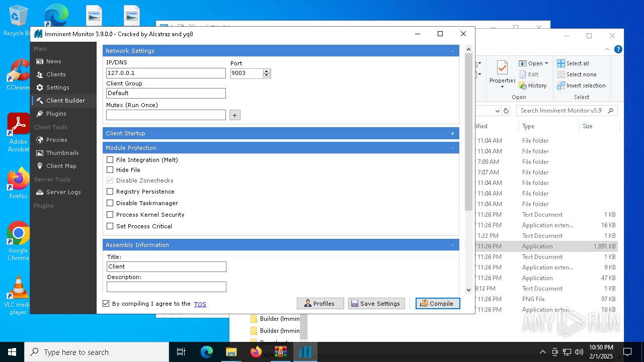Click the Explorer search box
Image resolution: width=644 pixels, height=362 pixels.
pos(567,111)
